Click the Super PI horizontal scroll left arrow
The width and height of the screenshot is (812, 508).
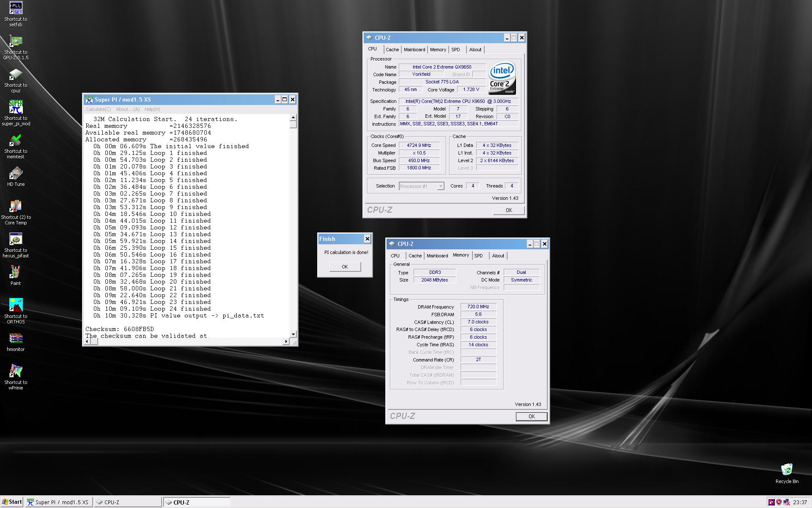click(88, 342)
